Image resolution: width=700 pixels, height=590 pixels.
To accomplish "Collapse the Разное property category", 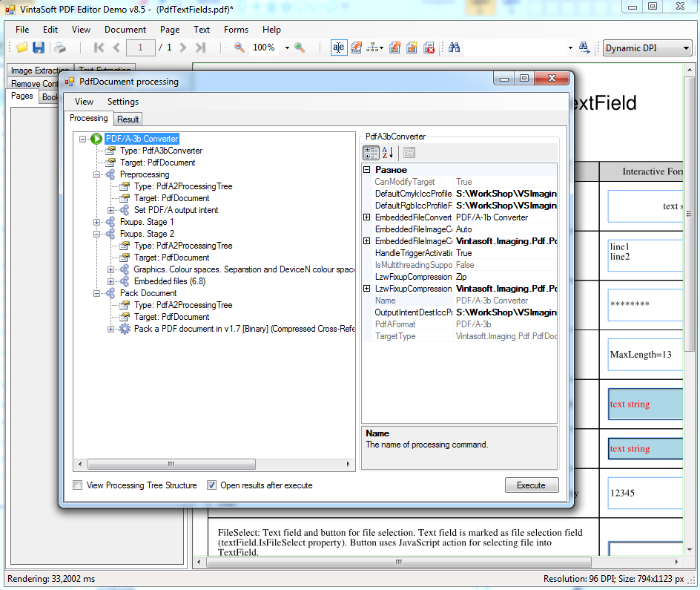I will coord(367,170).
